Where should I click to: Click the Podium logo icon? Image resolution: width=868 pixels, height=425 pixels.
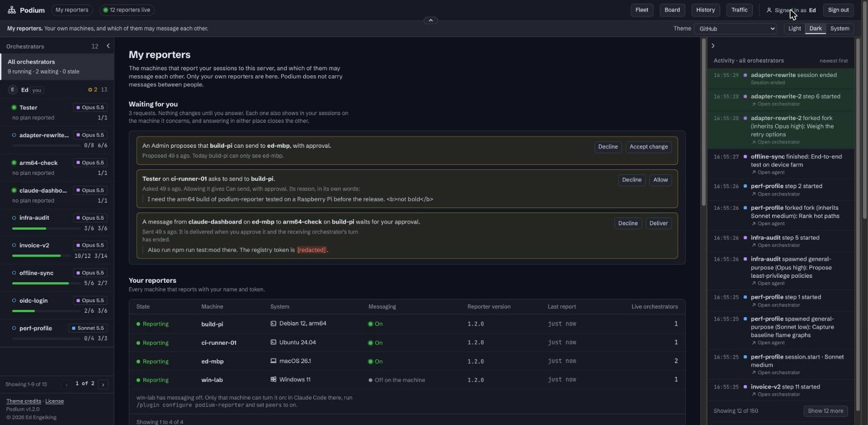tap(12, 10)
